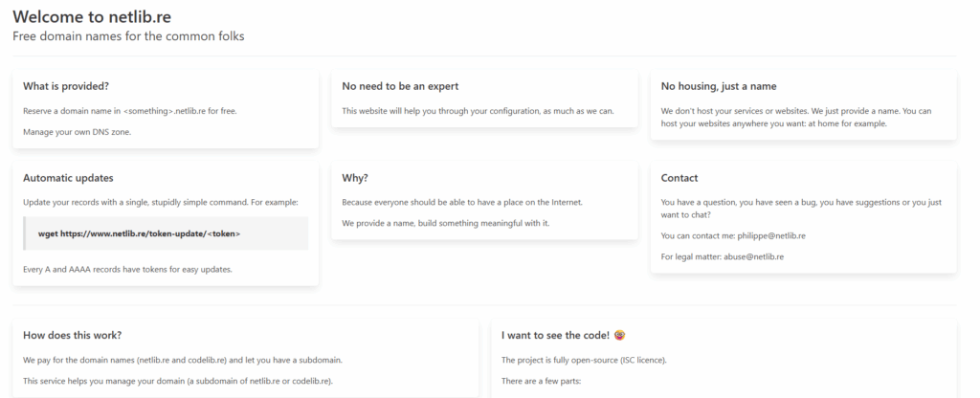
Task: Click the "Why?" card heading
Action: point(355,178)
